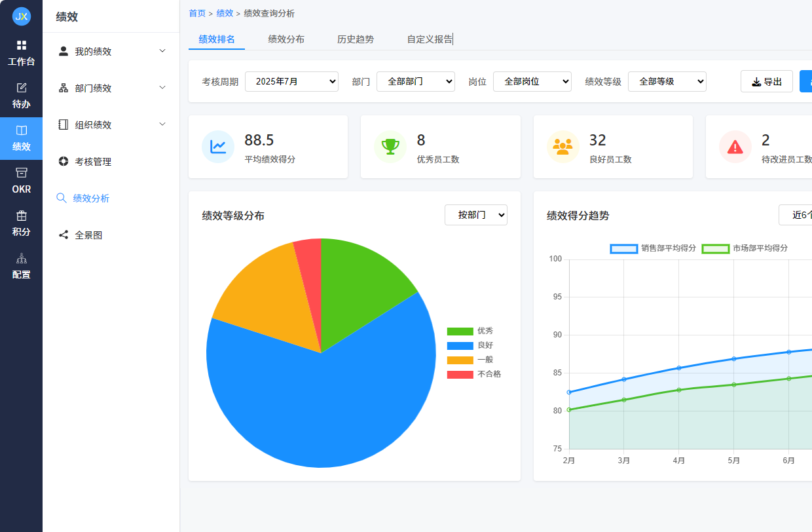
Task: Switch to the 历史趋势 tab
Action: (356, 39)
